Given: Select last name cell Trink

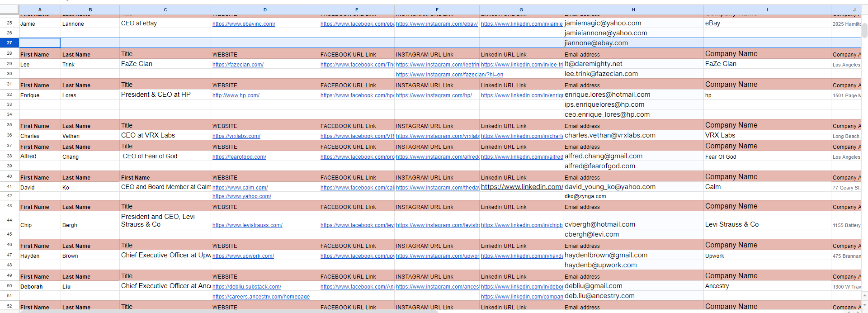Looking at the screenshot, I should (x=90, y=65).
